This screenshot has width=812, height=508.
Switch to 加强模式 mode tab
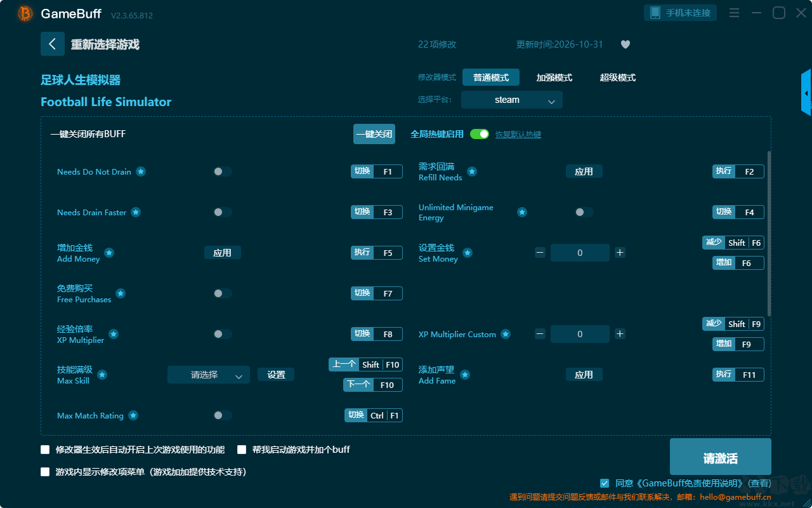click(x=554, y=77)
